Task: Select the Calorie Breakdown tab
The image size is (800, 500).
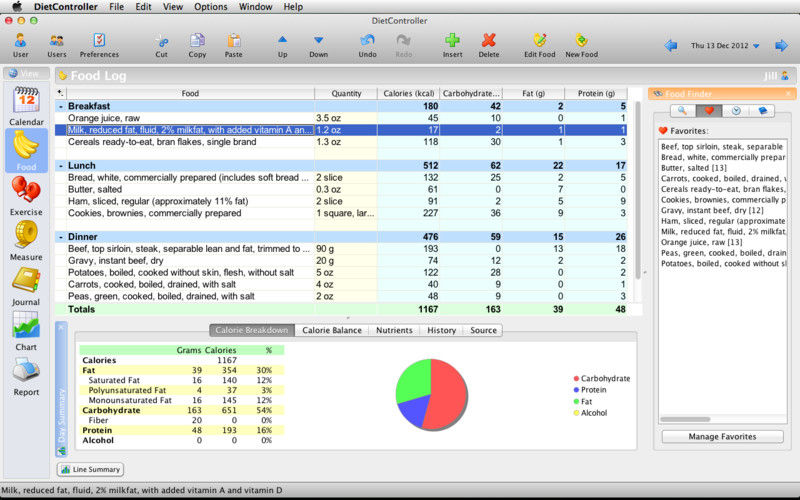Action: (252, 330)
